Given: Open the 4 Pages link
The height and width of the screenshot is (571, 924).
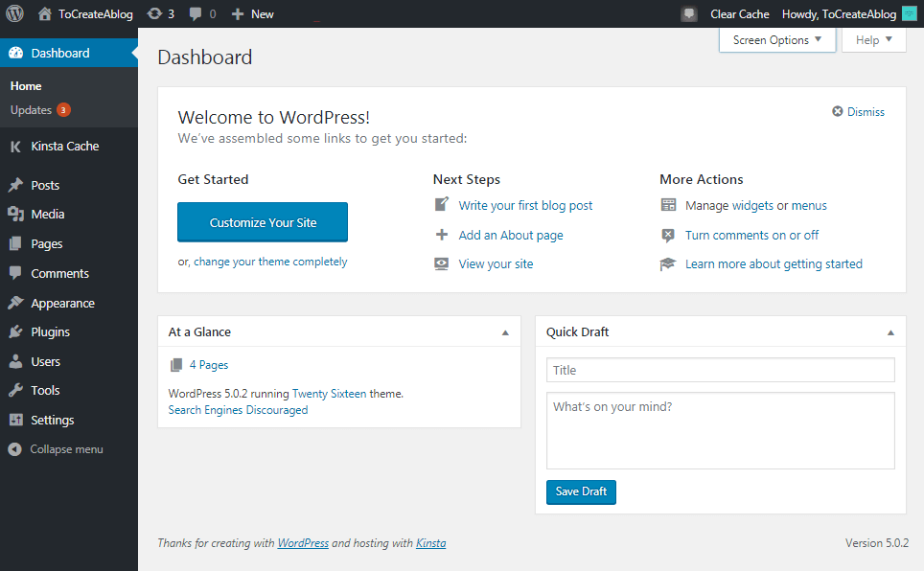Looking at the screenshot, I should point(209,365).
